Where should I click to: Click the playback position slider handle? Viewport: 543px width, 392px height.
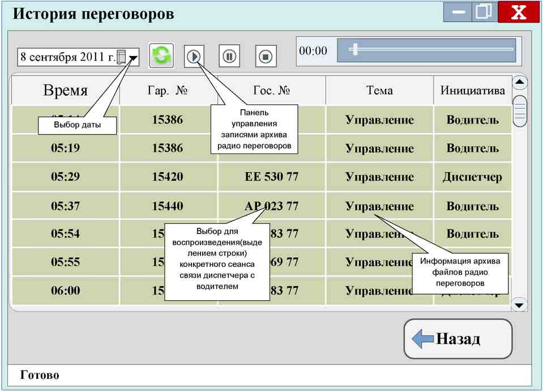354,49
